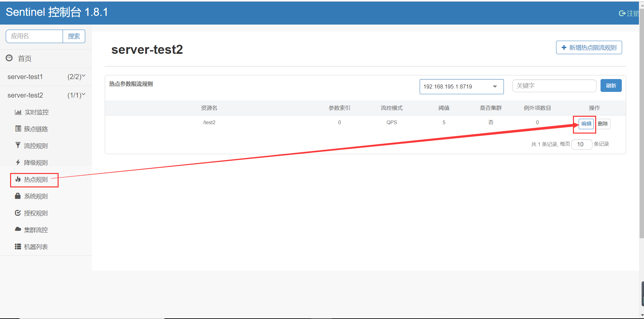Click the 是否集群 column header

(491, 108)
